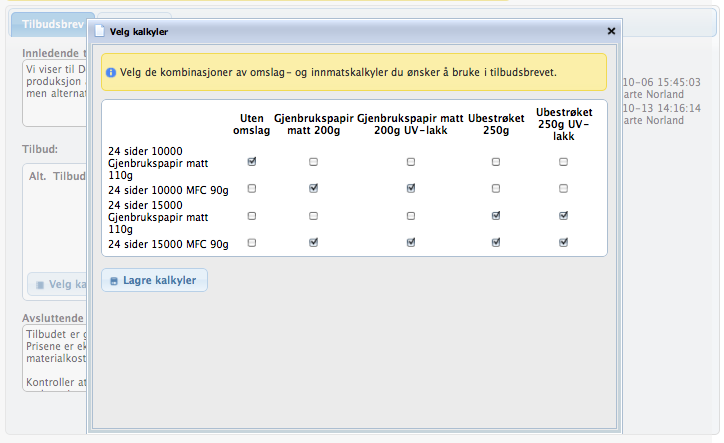This screenshot has height=443, width=724.
Task: Uncheck Uten omslag for 10000 Gjenbrukspapir matt
Action: coord(252,160)
